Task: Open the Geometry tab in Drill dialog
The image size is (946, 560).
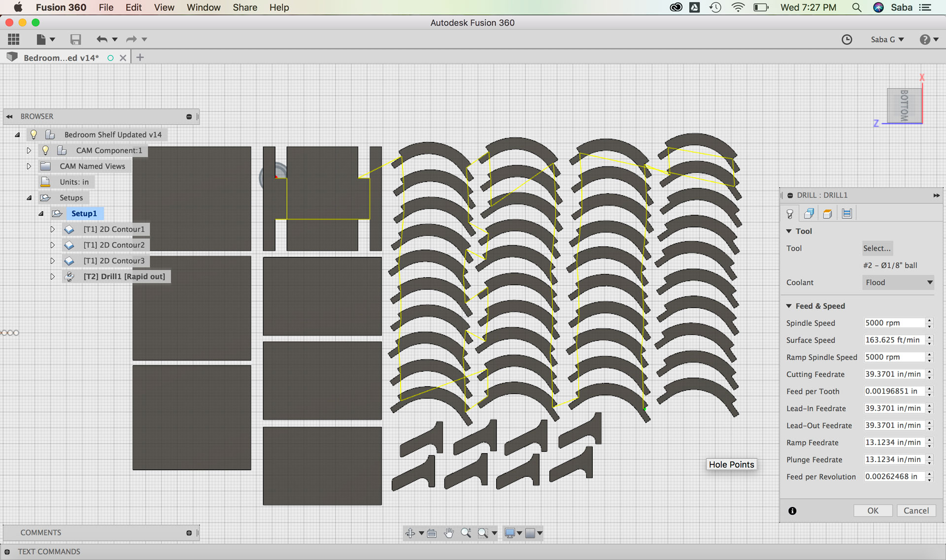Action: tap(809, 213)
